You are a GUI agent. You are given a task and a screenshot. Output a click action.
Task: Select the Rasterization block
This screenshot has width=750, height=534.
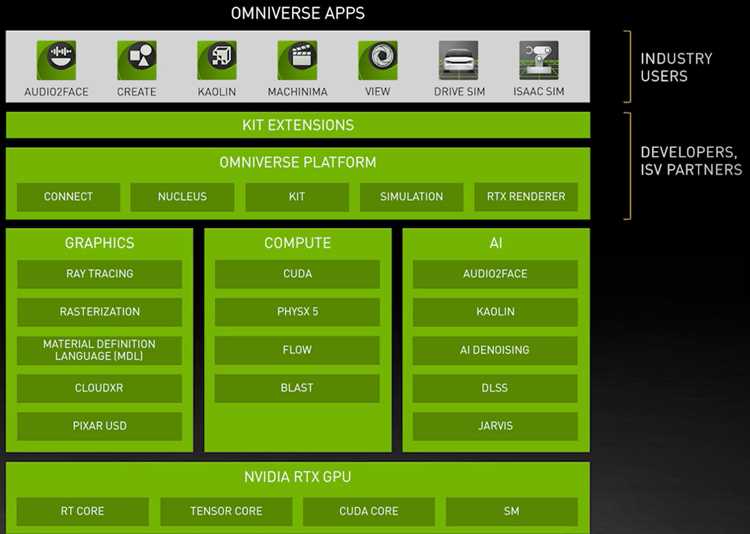(x=99, y=312)
